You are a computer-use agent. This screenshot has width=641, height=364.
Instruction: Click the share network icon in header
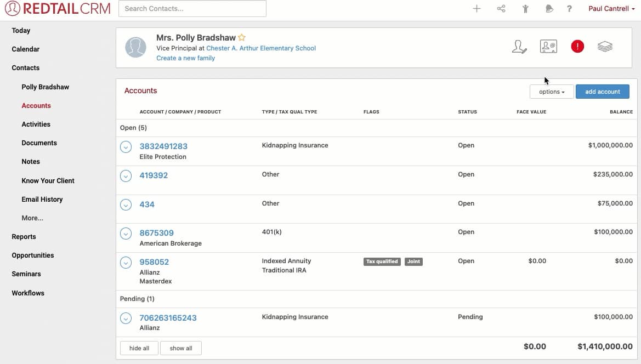click(x=501, y=9)
